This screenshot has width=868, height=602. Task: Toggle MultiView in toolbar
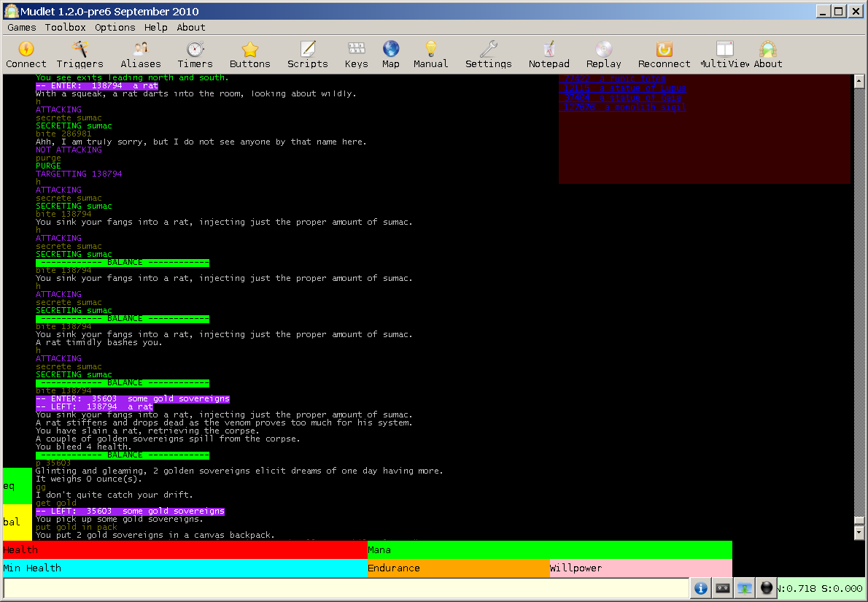tap(724, 55)
